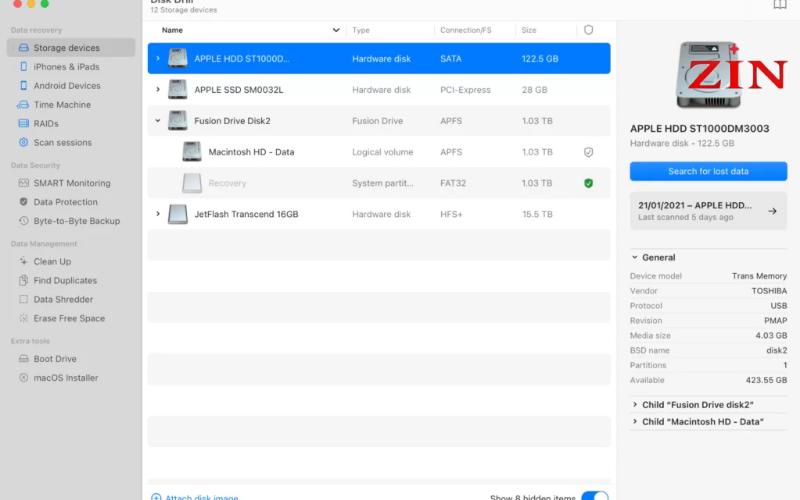Open the 21/01/2021 APPLE HDD scan session
The width and height of the screenshot is (800, 500).
coord(708,211)
